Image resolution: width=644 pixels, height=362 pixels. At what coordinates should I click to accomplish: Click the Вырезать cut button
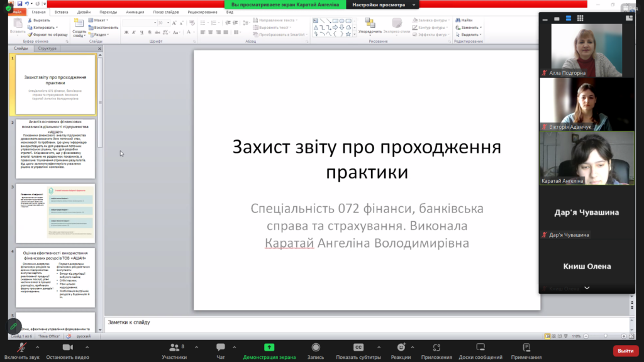click(x=39, y=20)
